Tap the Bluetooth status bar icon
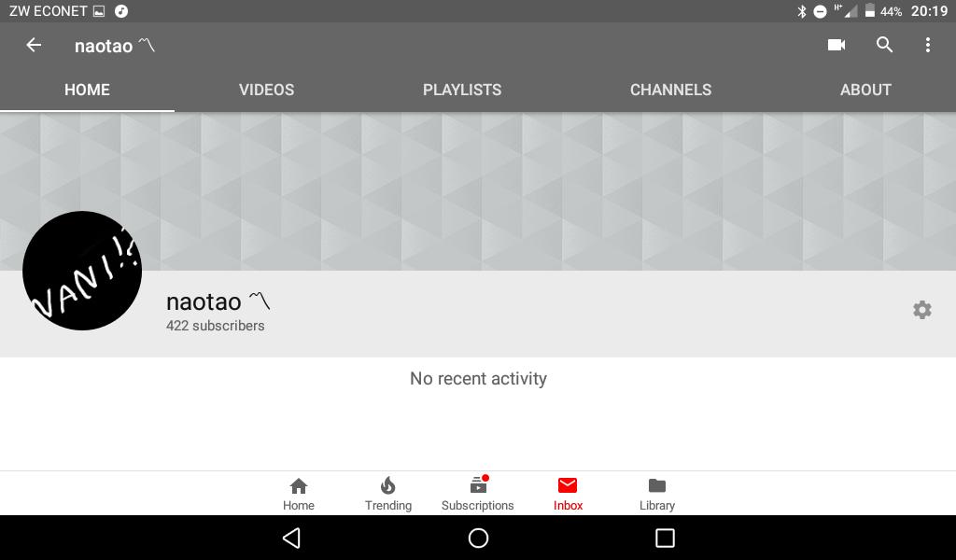Image resolution: width=956 pixels, height=560 pixels. tap(802, 11)
